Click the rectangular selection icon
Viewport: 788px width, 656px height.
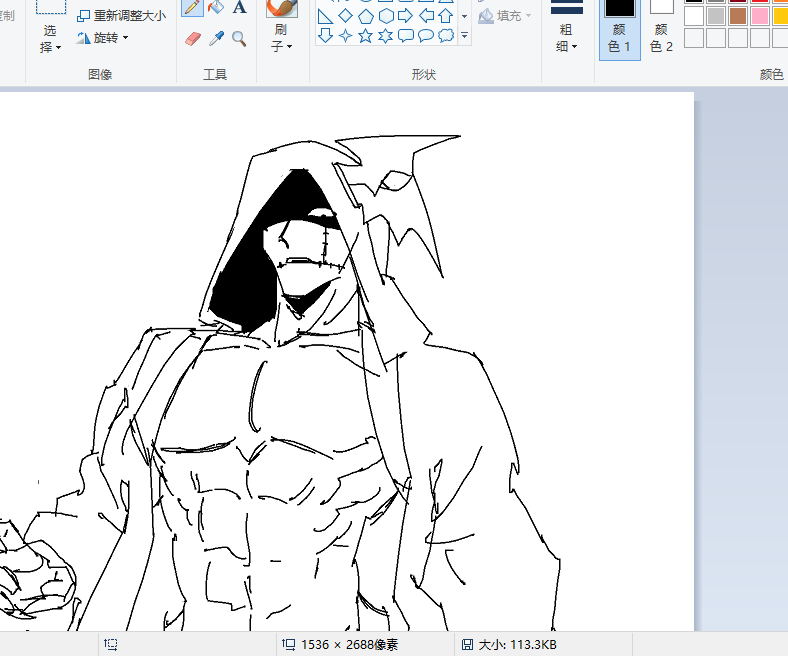point(51,7)
